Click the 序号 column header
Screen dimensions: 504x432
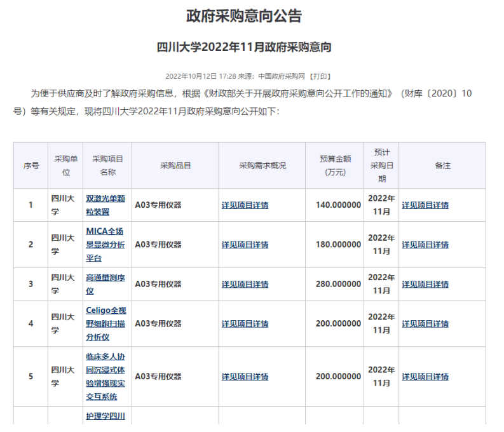click(x=31, y=165)
